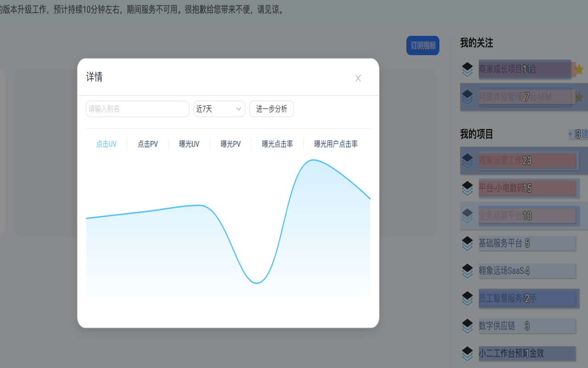This screenshot has height=368, width=588.
Task: Open the 阿里体验管理平台AEM layers icon
Action: click(x=467, y=97)
